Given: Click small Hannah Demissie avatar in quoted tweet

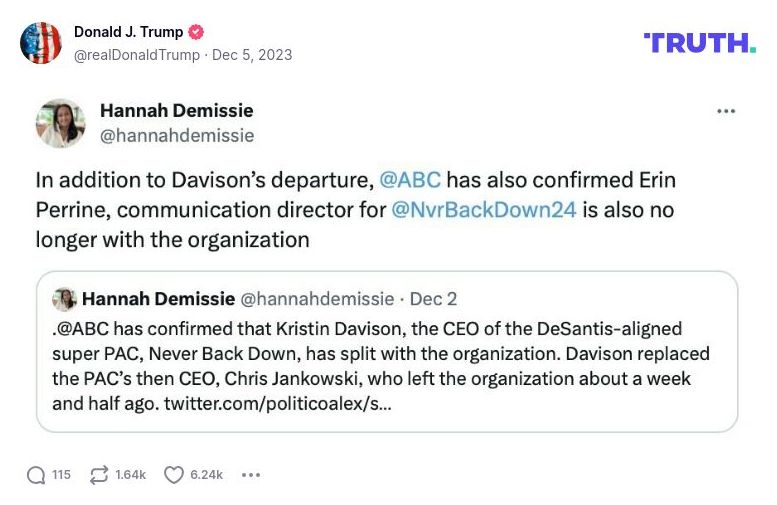Looking at the screenshot, I should point(64,299).
